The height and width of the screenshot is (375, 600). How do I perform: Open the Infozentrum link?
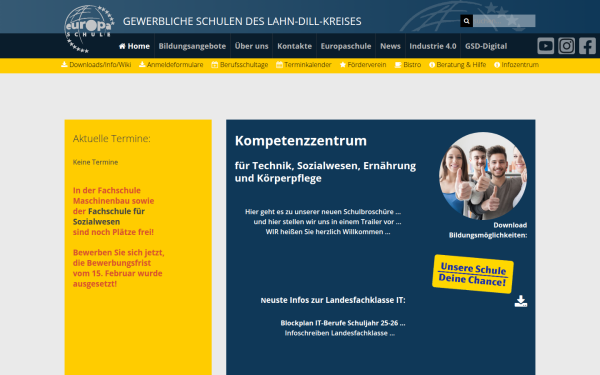(517, 65)
